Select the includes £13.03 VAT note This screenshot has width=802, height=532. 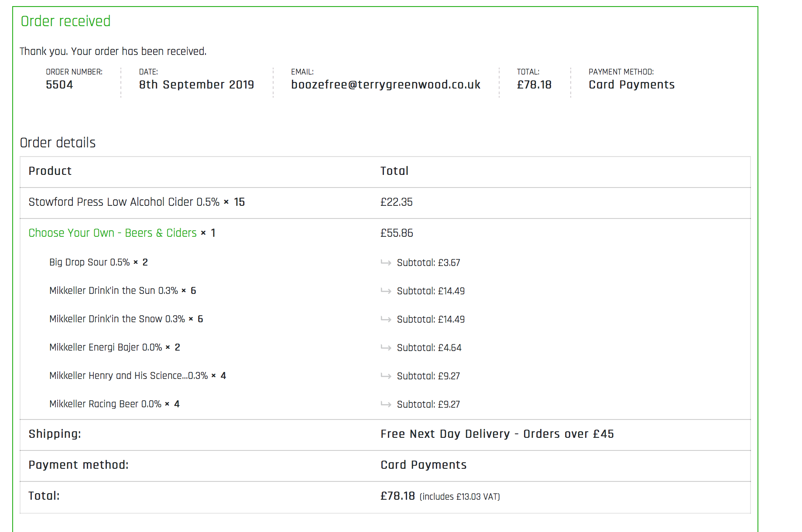(x=459, y=497)
